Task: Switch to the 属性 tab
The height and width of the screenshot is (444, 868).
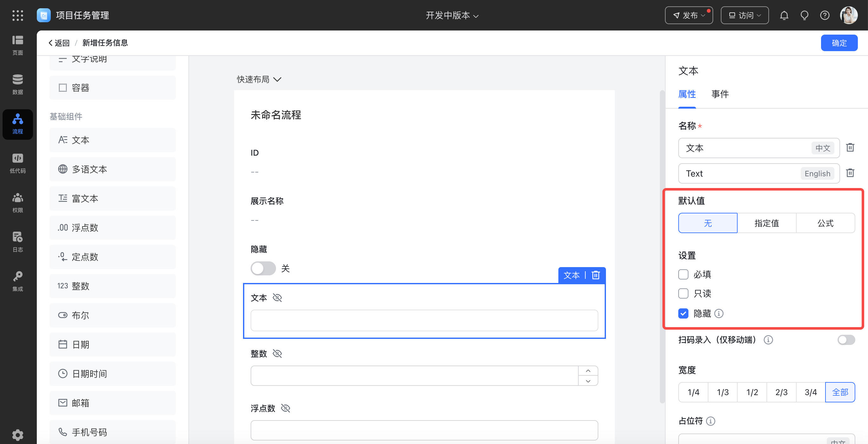Action: click(x=687, y=94)
